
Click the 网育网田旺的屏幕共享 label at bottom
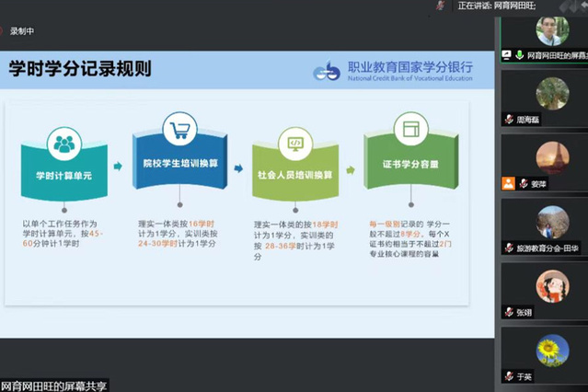[x=53, y=385]
